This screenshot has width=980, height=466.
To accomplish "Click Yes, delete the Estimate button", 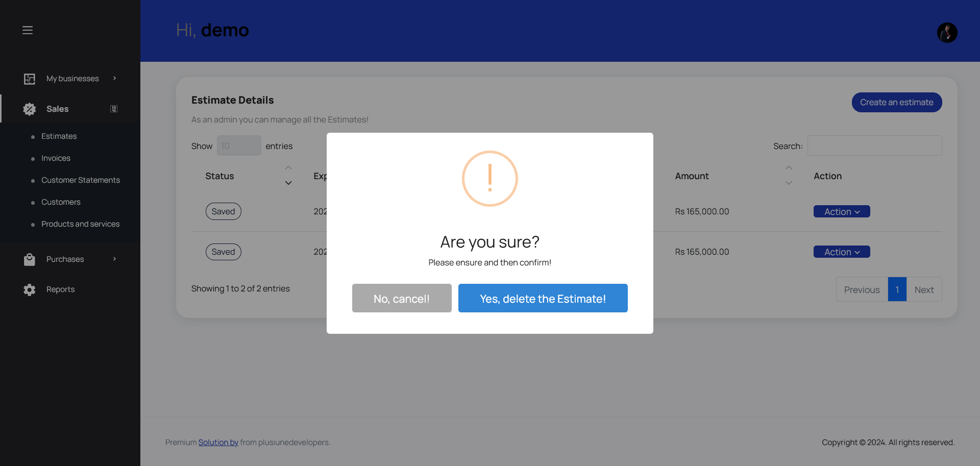I will (543, 298).
